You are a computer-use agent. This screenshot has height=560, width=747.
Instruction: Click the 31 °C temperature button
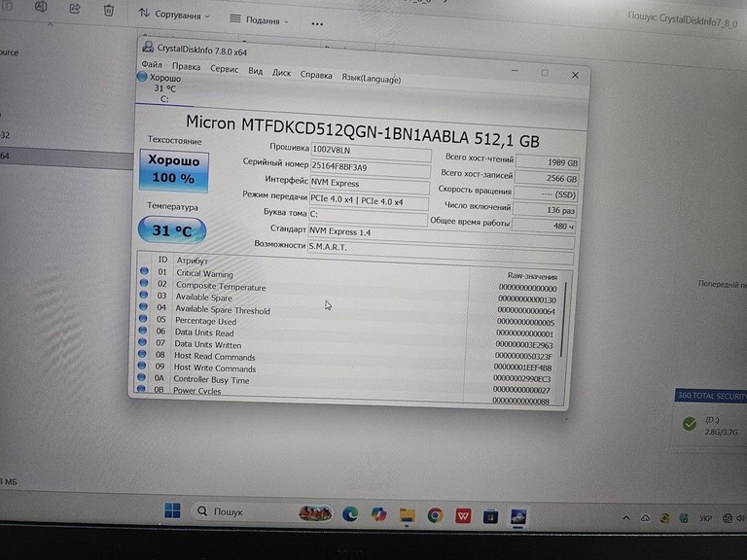click(x=172, y=230)
